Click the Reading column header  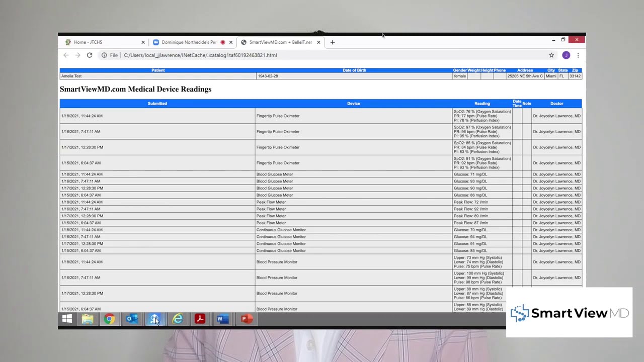482,104
